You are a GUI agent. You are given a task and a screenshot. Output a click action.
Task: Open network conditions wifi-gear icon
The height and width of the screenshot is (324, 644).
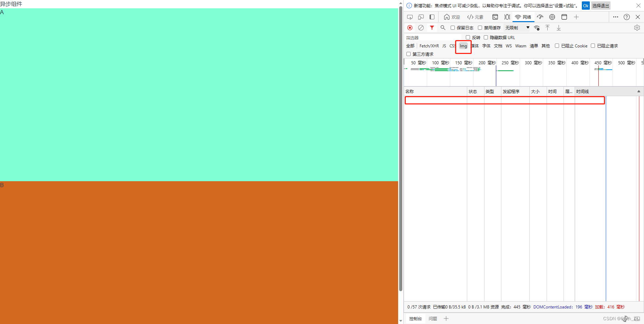[537, 28]
